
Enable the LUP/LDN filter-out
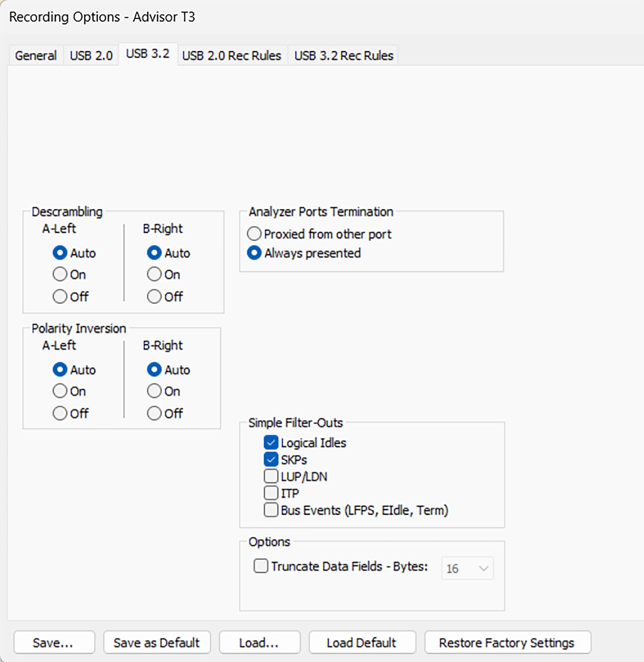pos(271,476)
